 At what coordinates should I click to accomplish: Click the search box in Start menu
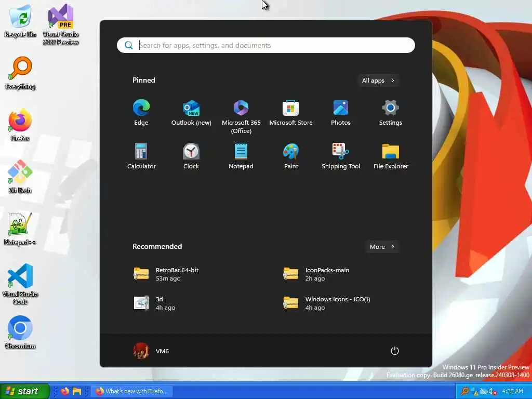pyautogui.click(x=265, y=46)
